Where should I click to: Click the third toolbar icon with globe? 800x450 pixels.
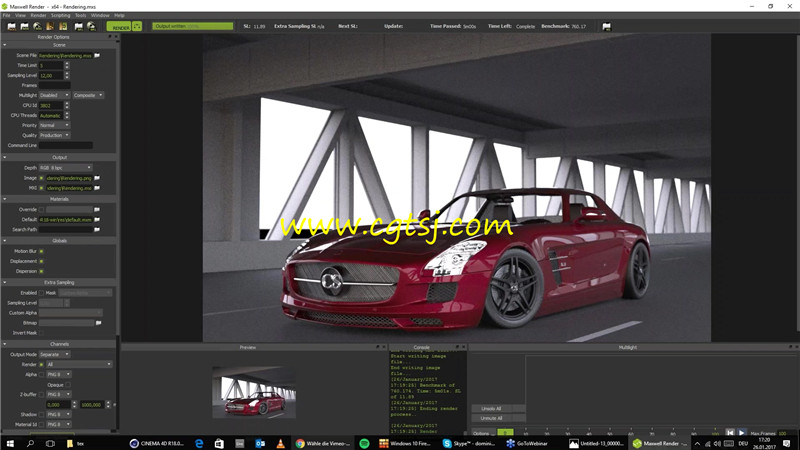point(38,27)
